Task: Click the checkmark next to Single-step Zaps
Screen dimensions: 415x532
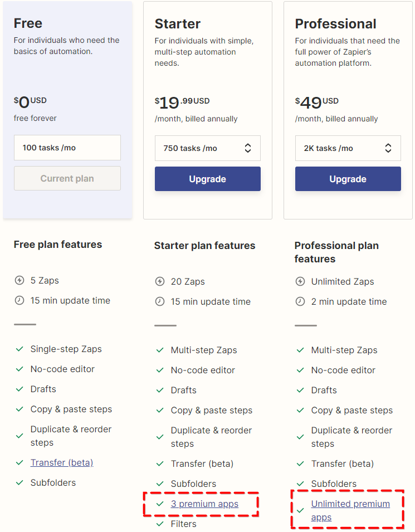Action: coord(19,349)
